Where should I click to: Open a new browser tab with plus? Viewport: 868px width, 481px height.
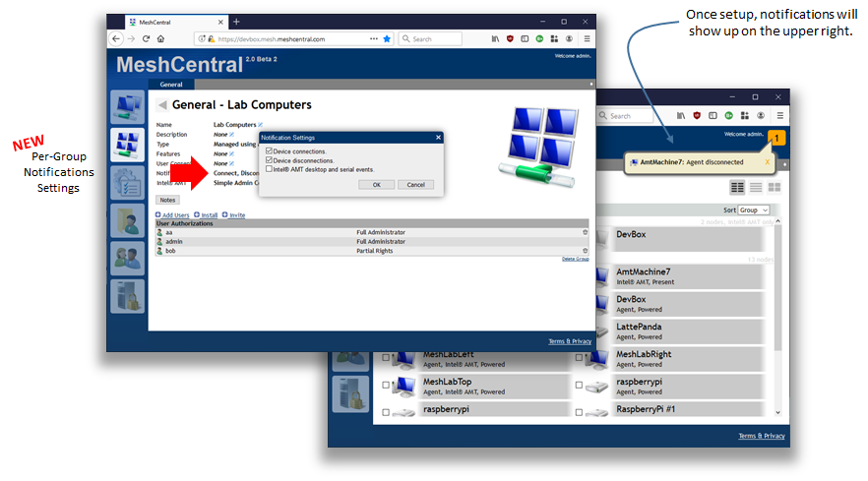236,22
